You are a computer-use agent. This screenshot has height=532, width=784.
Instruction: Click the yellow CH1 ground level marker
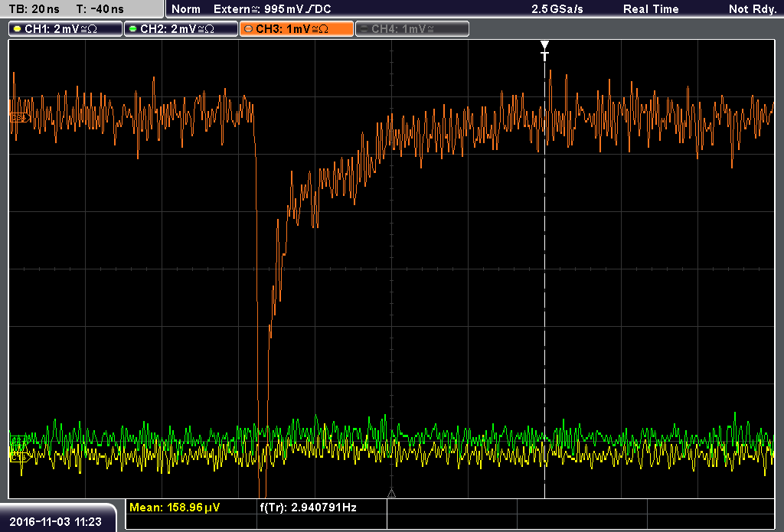19,456
